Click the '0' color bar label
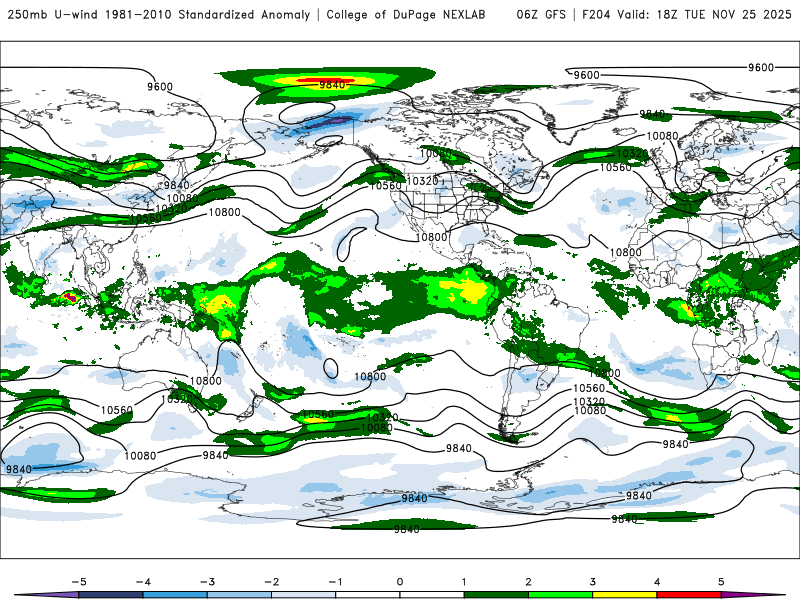 point(400,582)
